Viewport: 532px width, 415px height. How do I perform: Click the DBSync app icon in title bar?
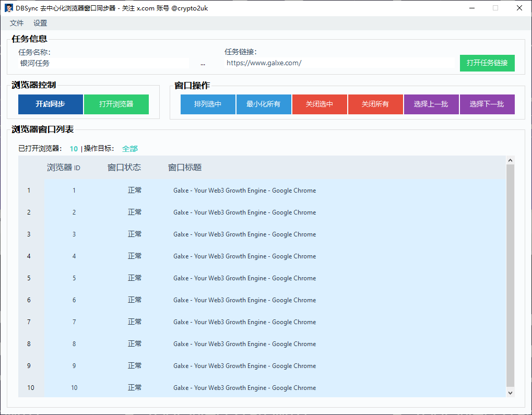point(9,8)
